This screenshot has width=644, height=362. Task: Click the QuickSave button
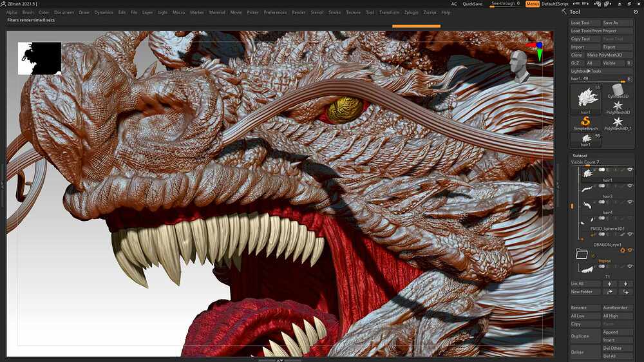pyautogui.click(x=472, y=4)
